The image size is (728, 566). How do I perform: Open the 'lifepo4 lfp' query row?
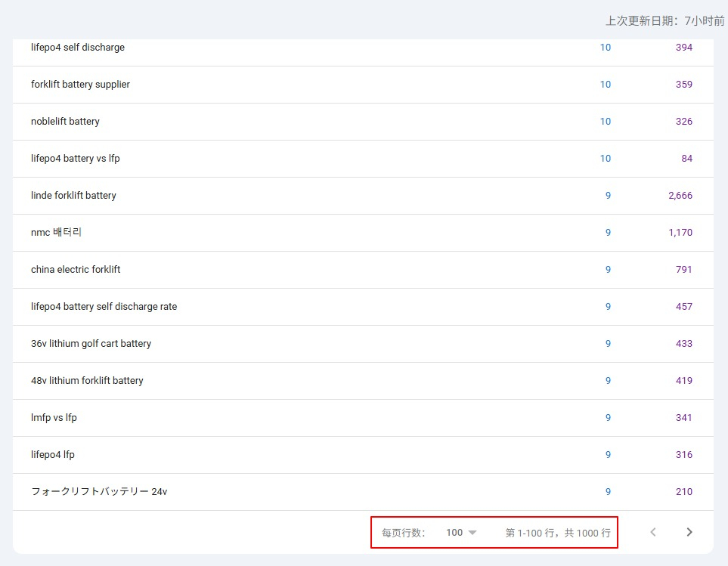pyautogui.click(x=53, y=455)
